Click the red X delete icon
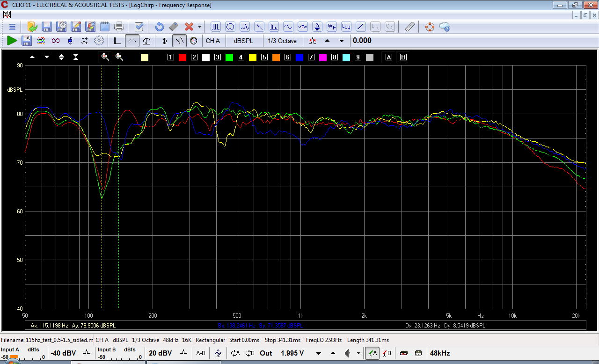This screenshot has width=599, height=364. (x=189, y=27)
